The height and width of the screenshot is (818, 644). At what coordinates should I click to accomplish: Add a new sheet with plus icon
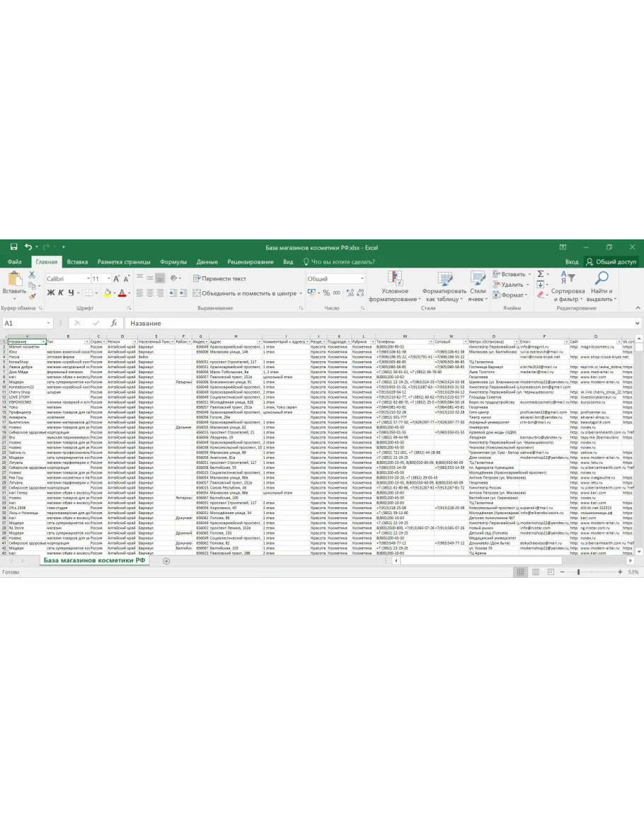[166, 561]
